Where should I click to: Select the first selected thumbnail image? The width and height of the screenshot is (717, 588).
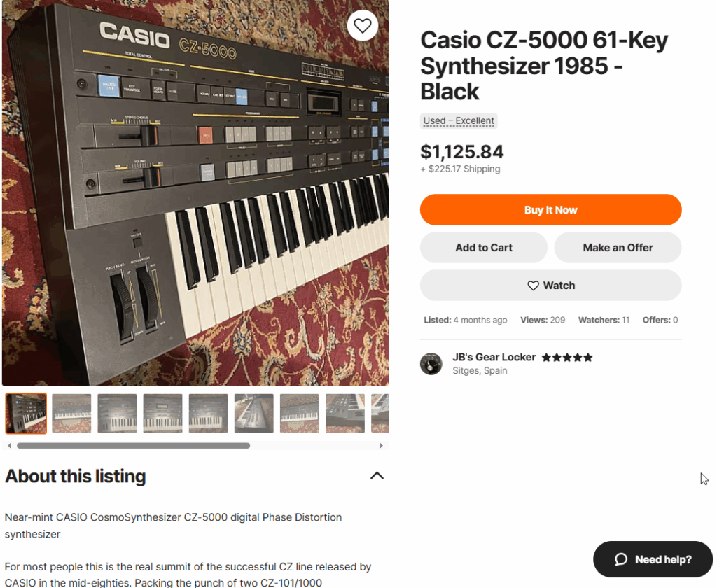pyautogui.click(x=26, y=414)
